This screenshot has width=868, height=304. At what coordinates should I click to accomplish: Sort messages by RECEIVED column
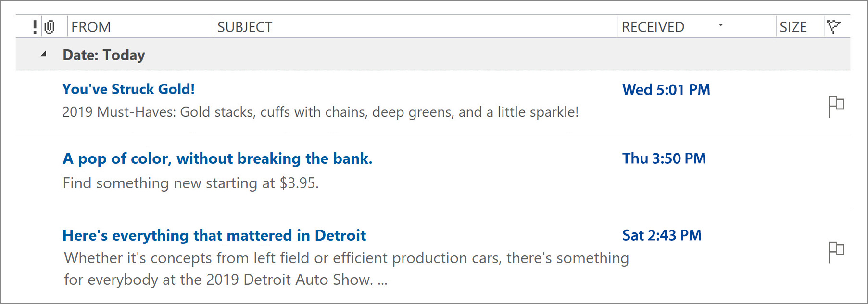[653, 27]
